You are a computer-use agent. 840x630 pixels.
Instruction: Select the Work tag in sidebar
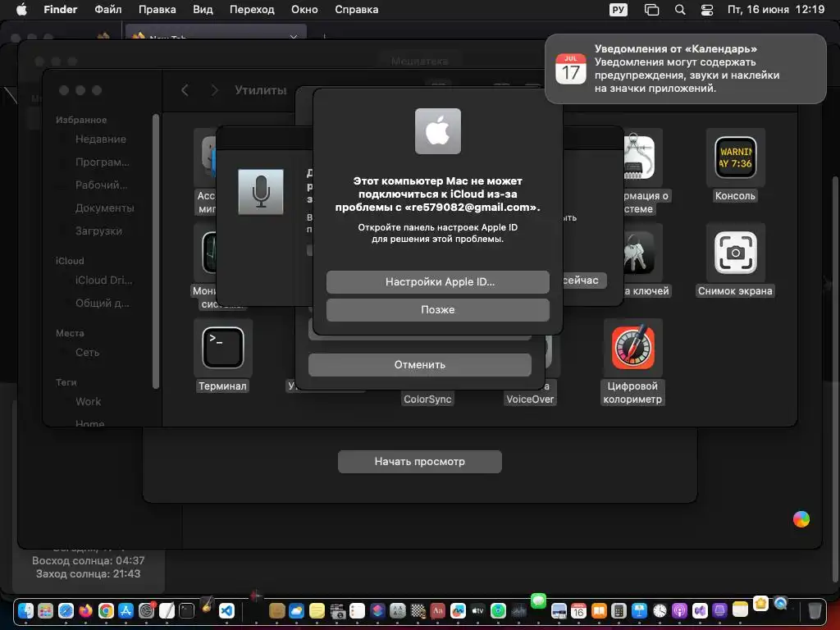tap(88, 401)
